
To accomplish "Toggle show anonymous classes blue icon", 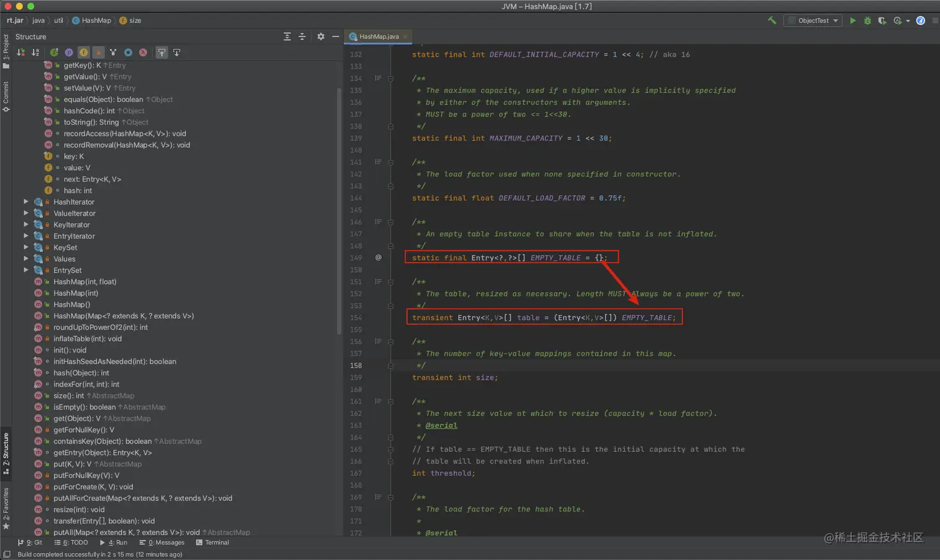I will (x=128, y=53).
